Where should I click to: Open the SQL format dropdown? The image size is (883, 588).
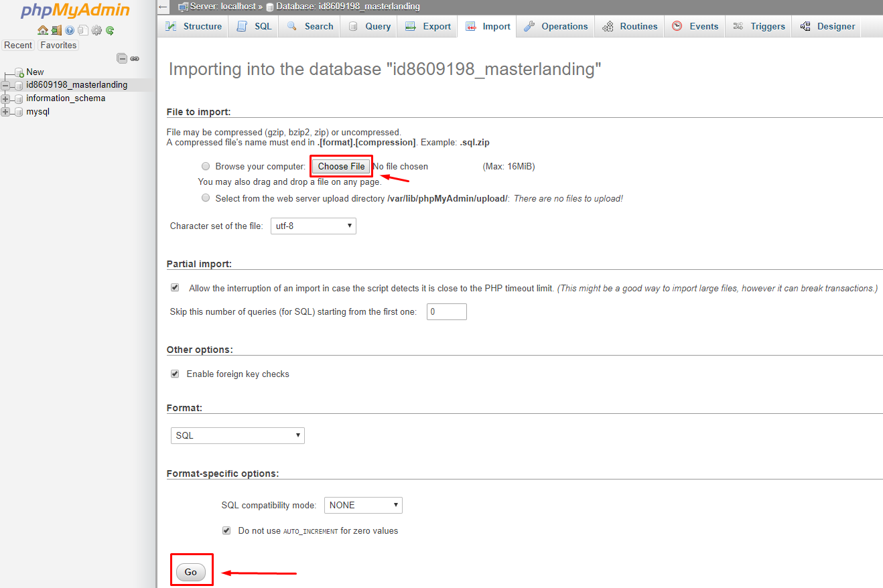(x=237, y=435)
